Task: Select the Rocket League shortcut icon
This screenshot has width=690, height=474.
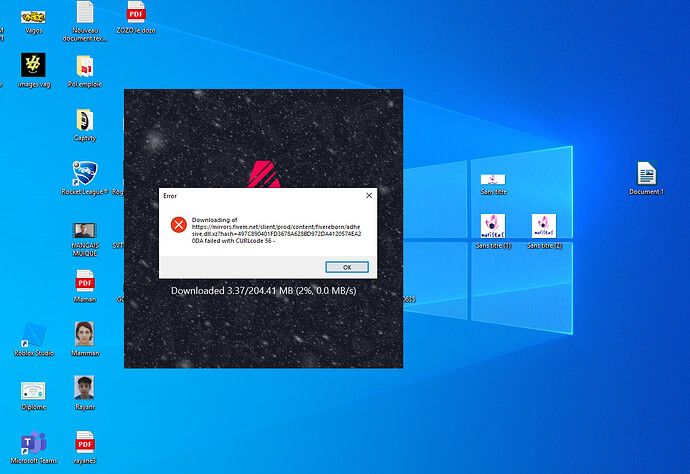Action: pos(84,173)
